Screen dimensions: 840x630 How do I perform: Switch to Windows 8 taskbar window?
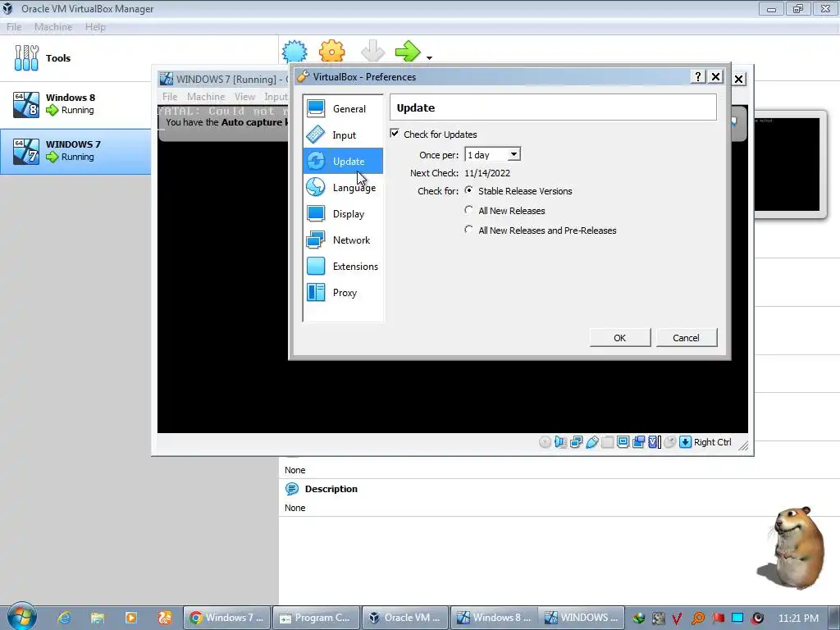(x=494, y=618)
